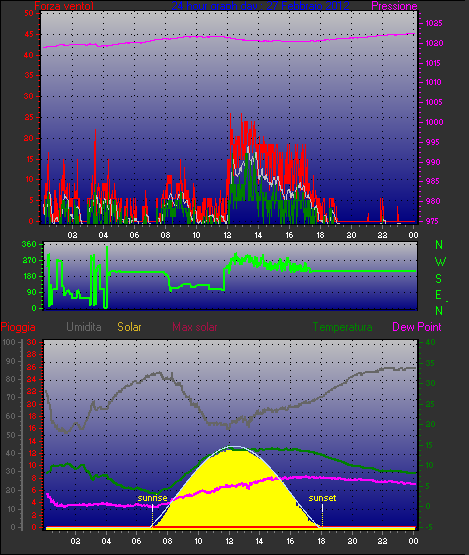The width and height of the screenshot is (469, 555).
Task: Click the 'S' compass direction letter
Action: point(439,279)
